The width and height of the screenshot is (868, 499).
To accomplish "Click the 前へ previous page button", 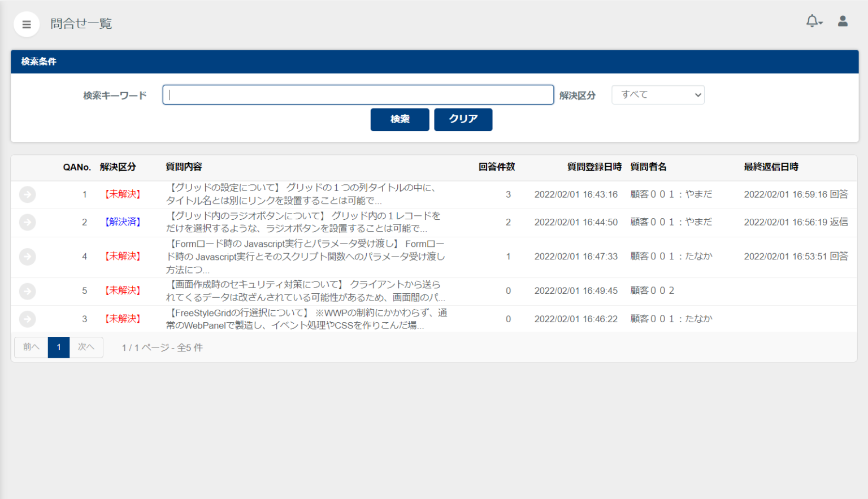I will [31, 347].
